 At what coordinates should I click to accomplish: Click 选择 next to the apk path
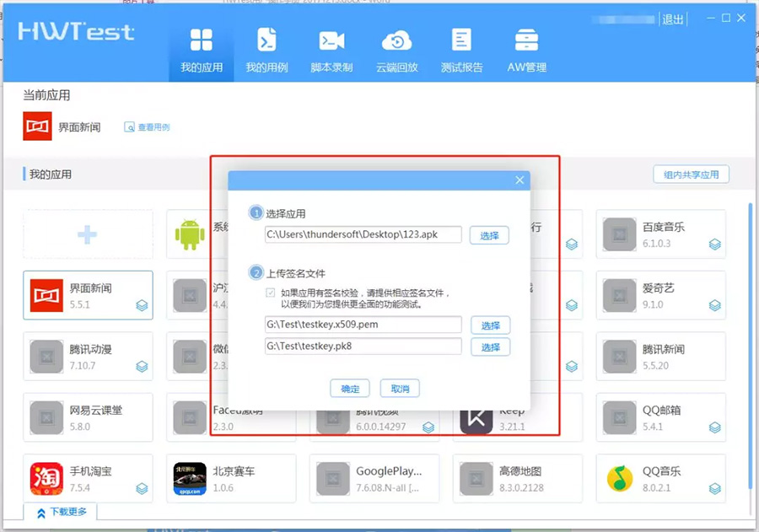489,235
